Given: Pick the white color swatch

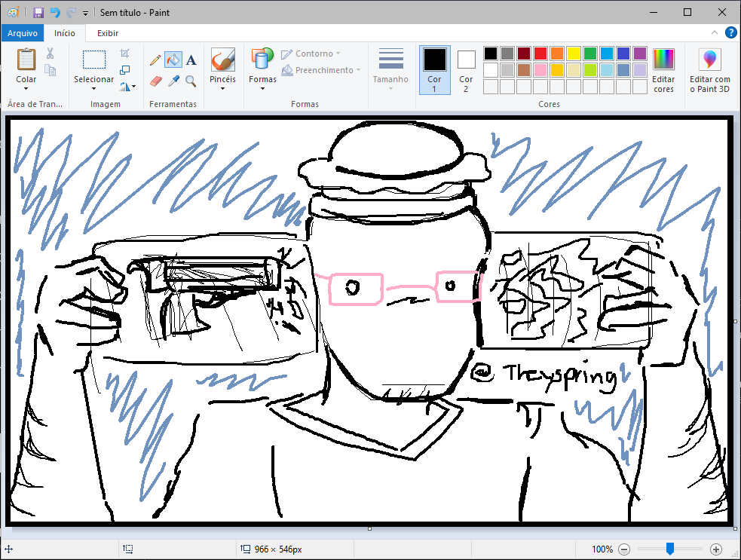Looking at the screenshot, I should point(491,70).
